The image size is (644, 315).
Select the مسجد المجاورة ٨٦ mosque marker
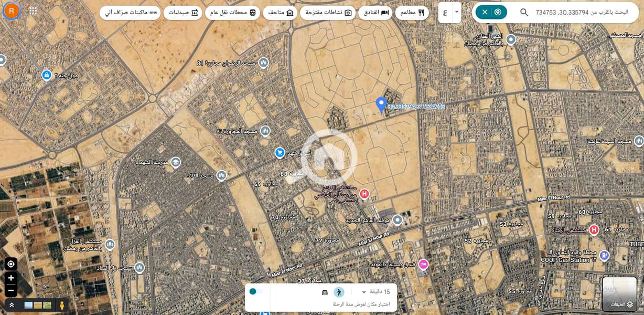[265, 131]
